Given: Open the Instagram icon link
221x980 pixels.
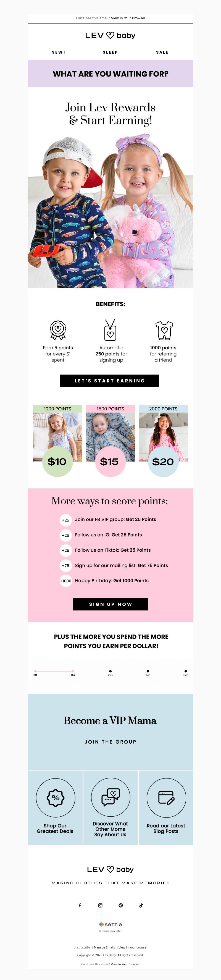Looking at the screenshot, I should click(x=101, y=905).
